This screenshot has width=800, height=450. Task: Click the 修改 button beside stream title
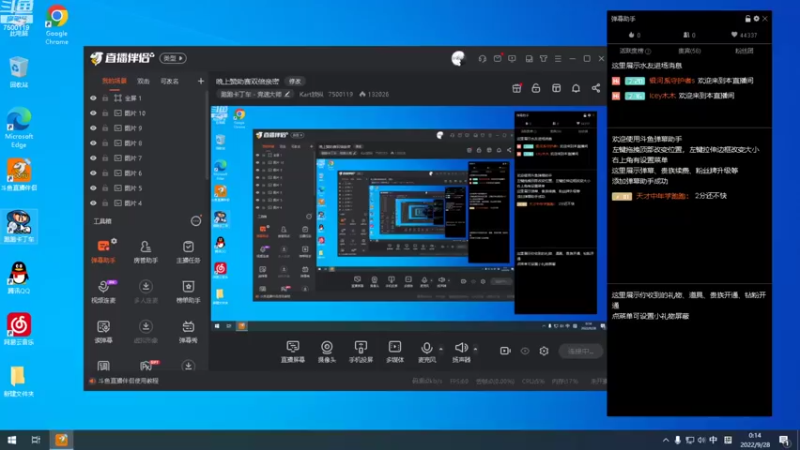pos(295,81)
